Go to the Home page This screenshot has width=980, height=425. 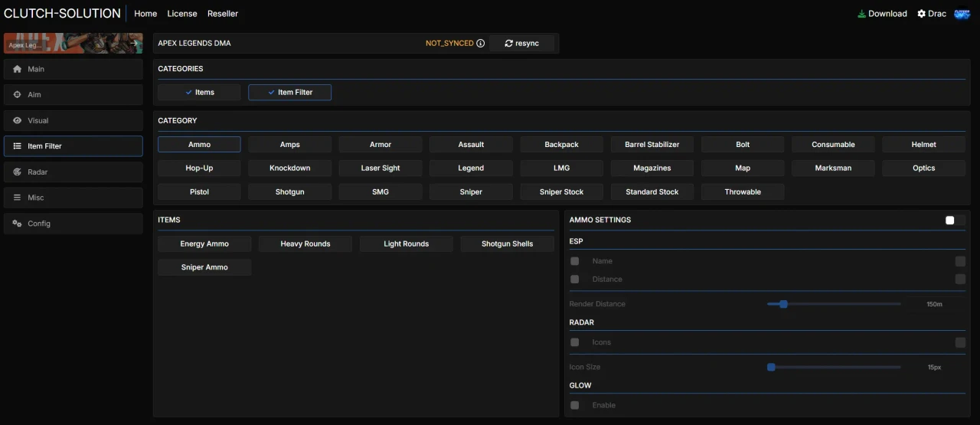pyautogui.click(x=145, y=14)
